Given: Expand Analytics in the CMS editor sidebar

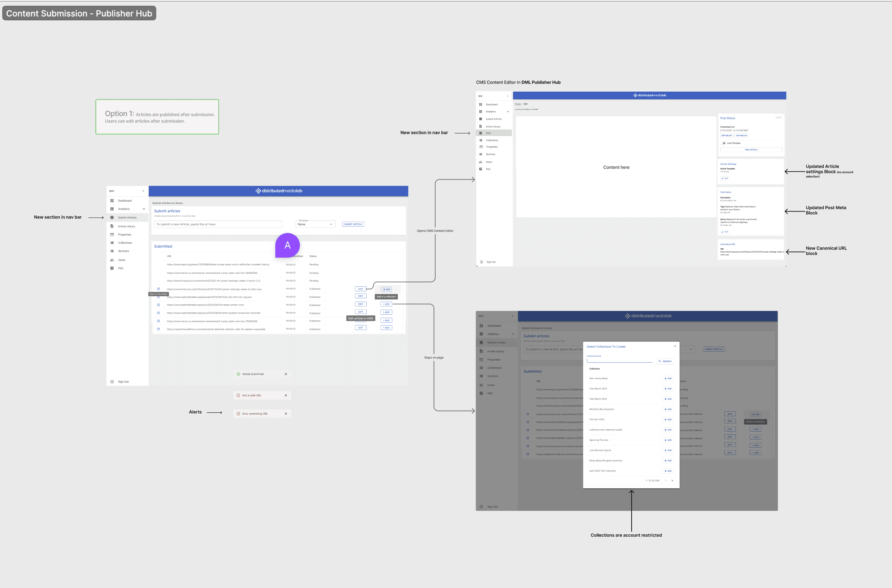Looking at the screenshot, I should (x=508, y=112).
